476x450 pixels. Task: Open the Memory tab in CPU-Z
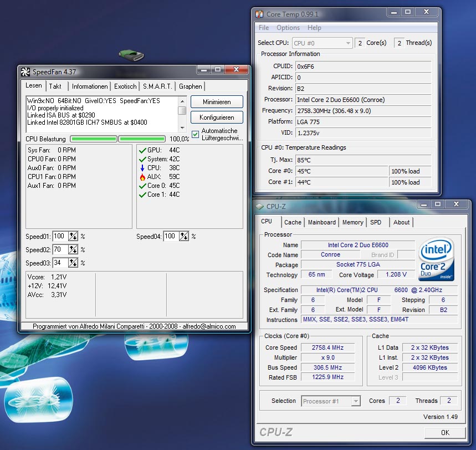[x=353, y=222]
